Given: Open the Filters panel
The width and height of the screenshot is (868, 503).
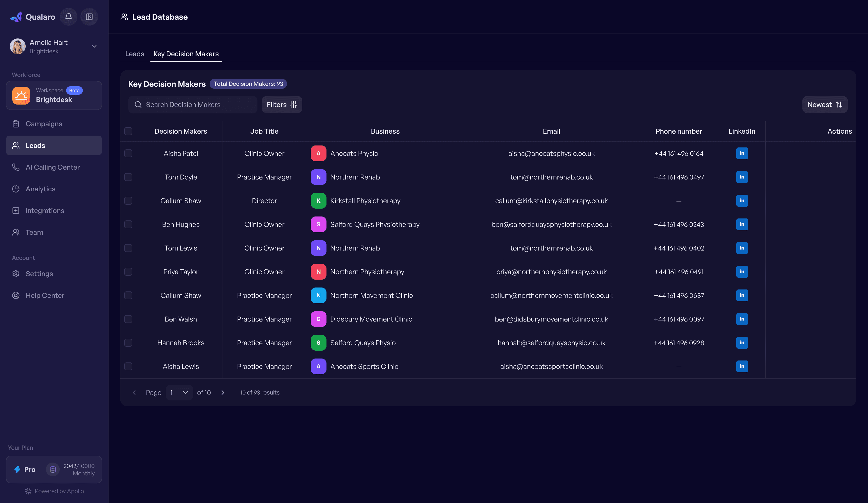Looking at the screenshot, I should 282,105.
